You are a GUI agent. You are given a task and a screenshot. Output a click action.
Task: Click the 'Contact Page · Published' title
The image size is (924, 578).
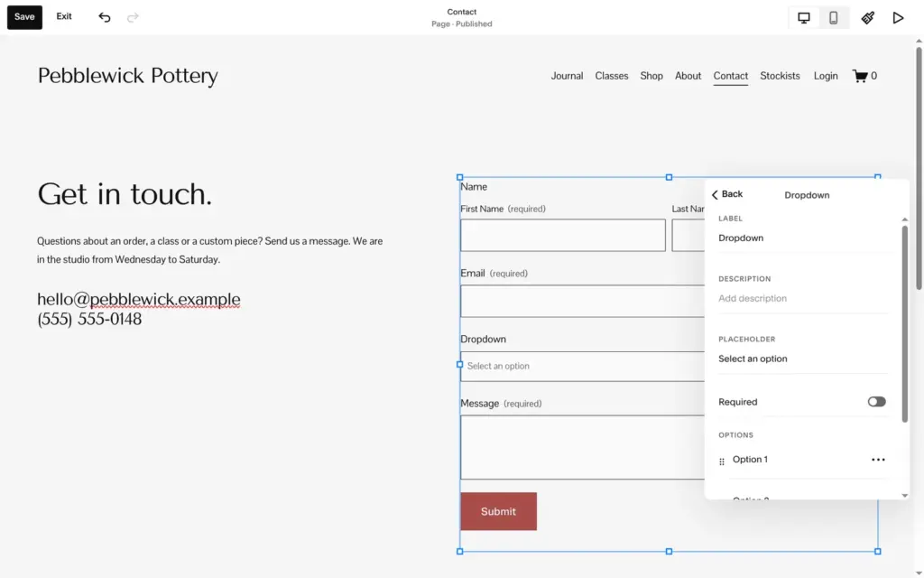click(x=461, y=18)
